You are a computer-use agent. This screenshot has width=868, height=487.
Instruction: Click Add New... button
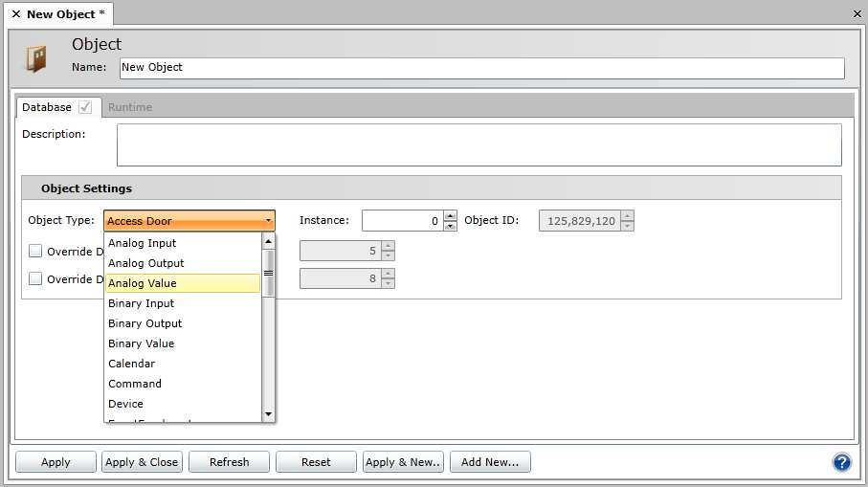click(x=490, y=462)
